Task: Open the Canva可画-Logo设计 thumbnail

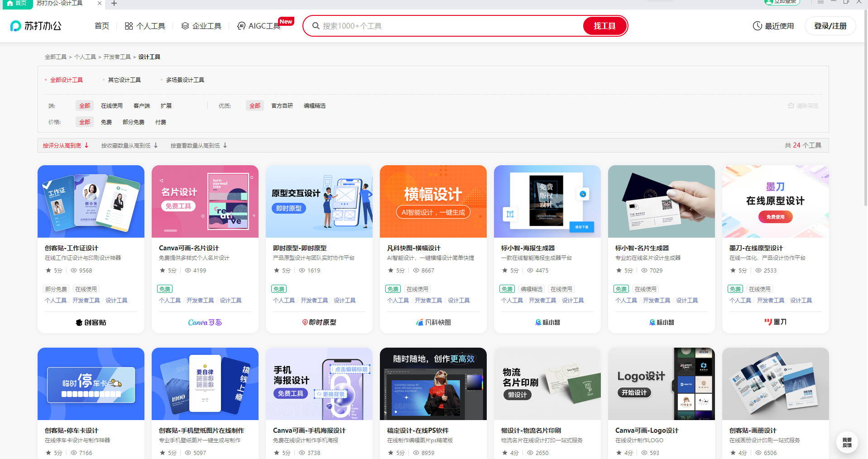Action: (662, 384)
